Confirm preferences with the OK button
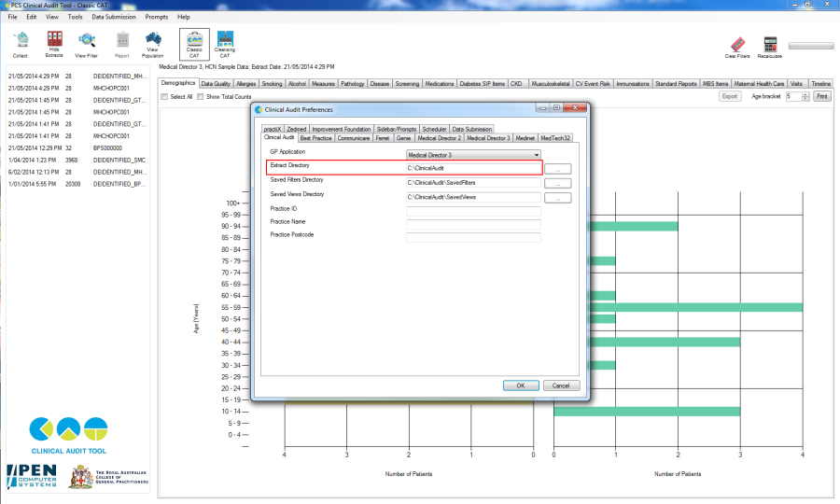840x504 pixels. pyautogui.click(x=521, y=385)
